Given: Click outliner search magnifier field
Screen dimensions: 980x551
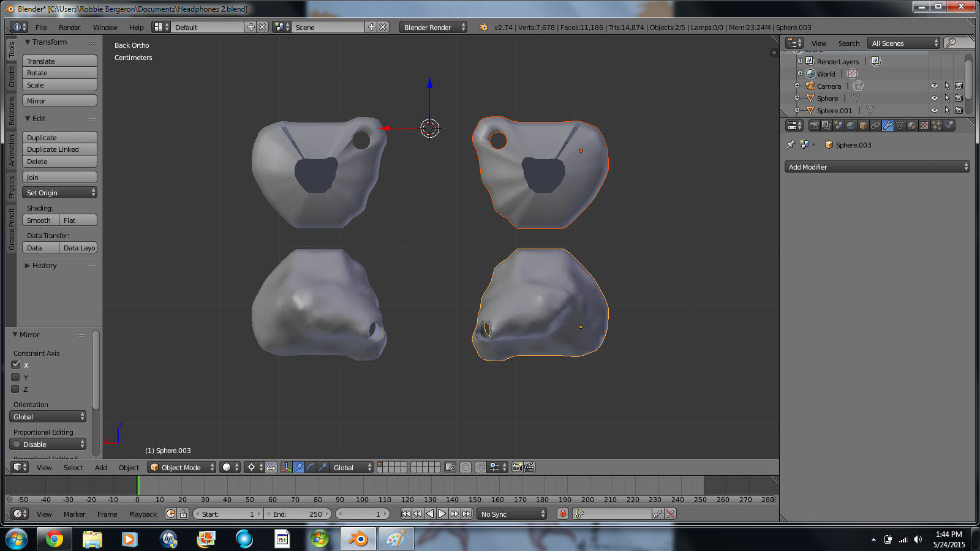Looking at the screenshot, I should point(959,43).
